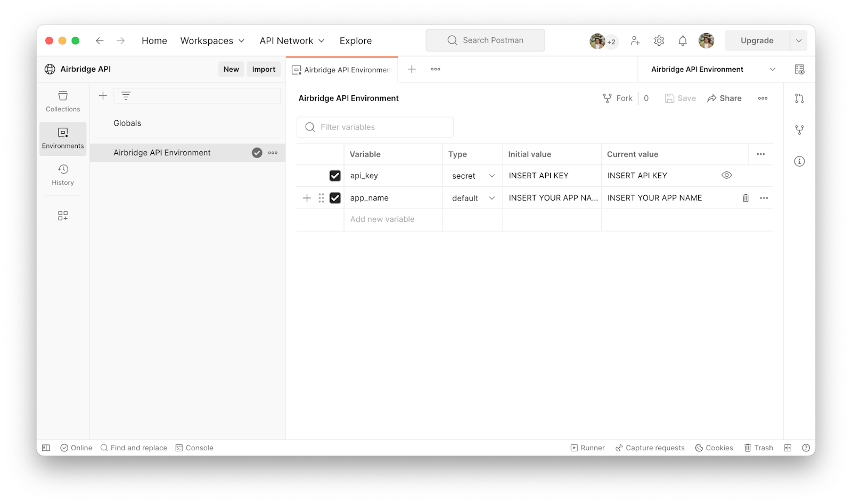852x504 pixels.
Task: Click the Import button
Action: coord(264,69)
